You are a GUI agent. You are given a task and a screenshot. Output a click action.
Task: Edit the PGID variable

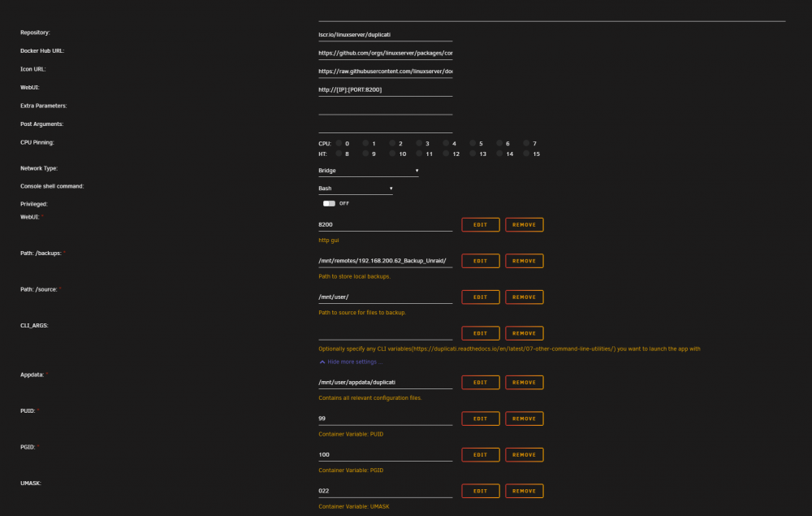[481, 455]
